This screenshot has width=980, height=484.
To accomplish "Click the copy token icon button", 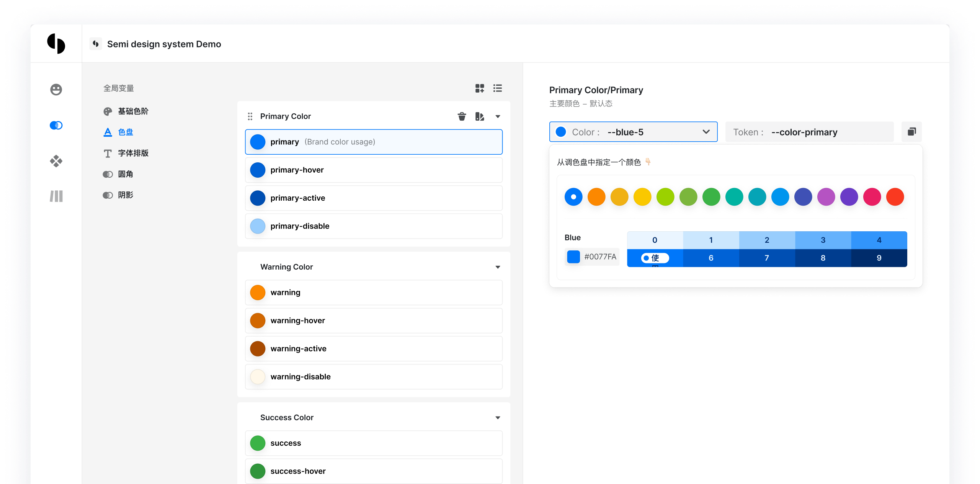I will [x=911, y=132].
